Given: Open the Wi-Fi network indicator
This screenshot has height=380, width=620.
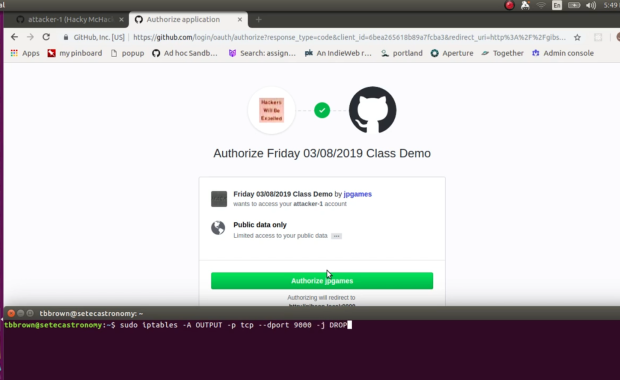Looking at the screenshot, I should click(x=541, y=5).
